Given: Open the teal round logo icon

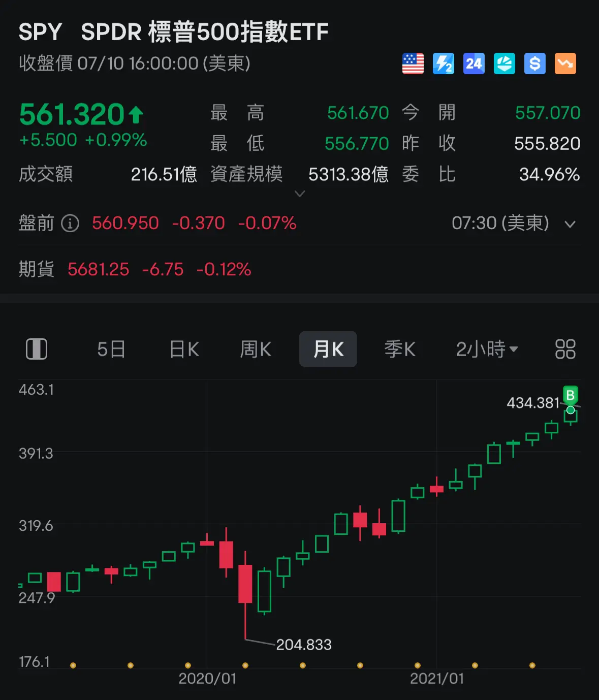Looking at the screenshot, I should (504, 63).
